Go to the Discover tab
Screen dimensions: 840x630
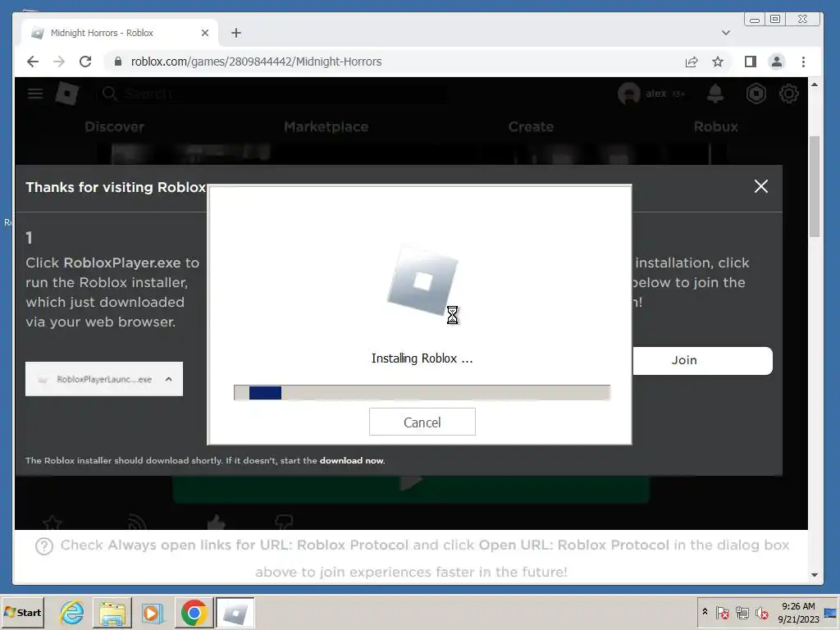pos(115,127)
